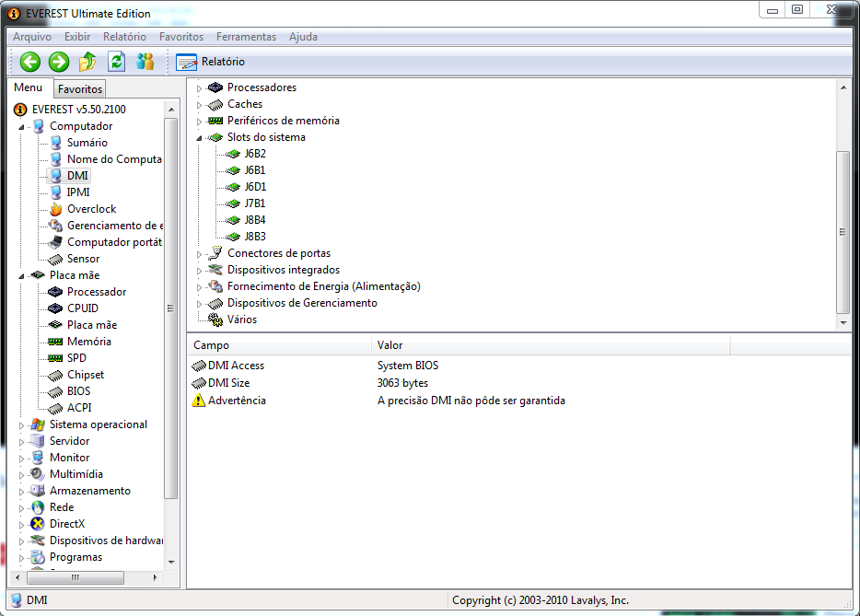Select slot J6B2
This screenshot has height=616, width=860.
click(x=255, y=154)
